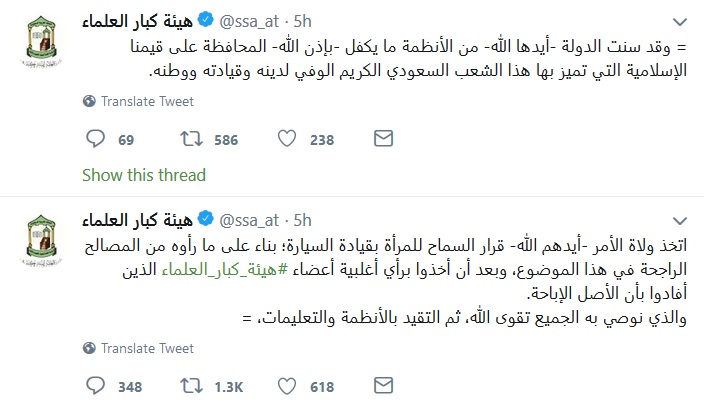Open the green Arabic hashtag in second tweet
This screenshot has width=704, height=409.
click(x=224, y=269)
